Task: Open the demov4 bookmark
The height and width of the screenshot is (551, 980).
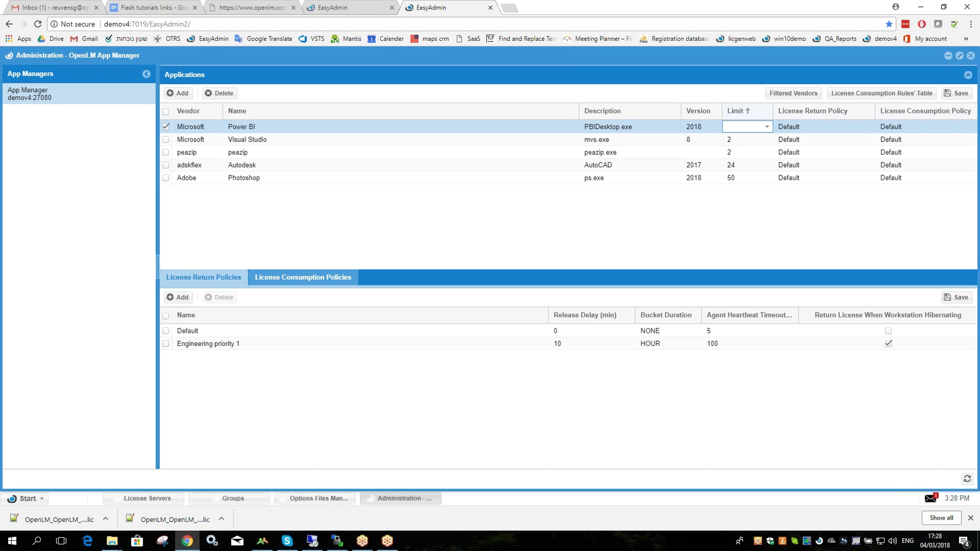Action: tap(880, 39)
